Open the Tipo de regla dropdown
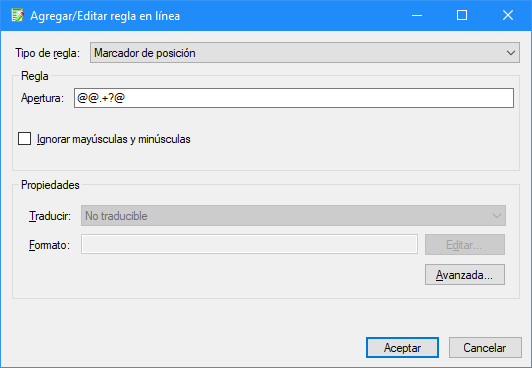The height and width of the screenshot is (368, 532). coord(305,53)
